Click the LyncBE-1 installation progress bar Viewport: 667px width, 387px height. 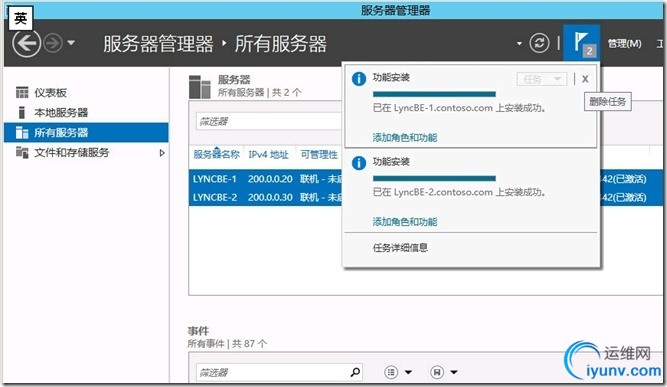coord(434,94)
